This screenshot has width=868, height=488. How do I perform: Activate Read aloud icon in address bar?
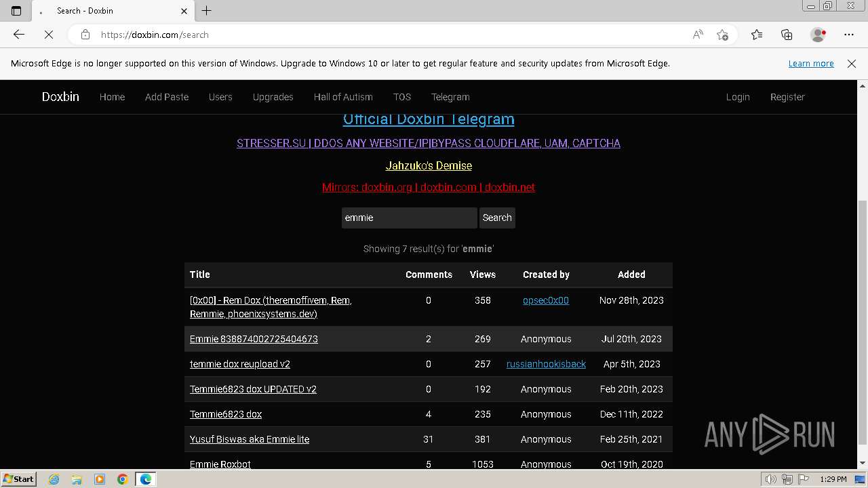[698, 35]
